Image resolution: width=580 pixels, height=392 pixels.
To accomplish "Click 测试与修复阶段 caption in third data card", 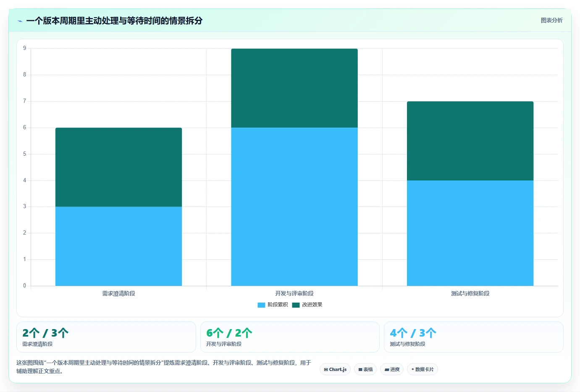I will pyautogui.click(x=407, y=344).
